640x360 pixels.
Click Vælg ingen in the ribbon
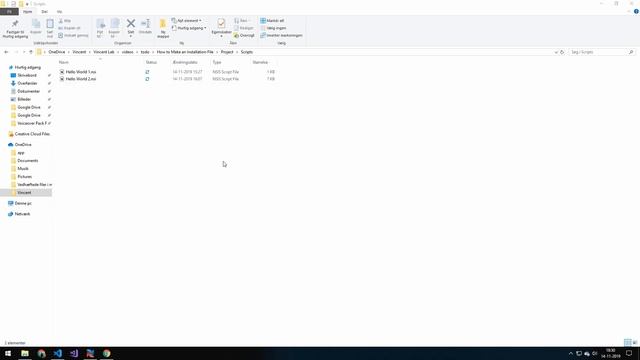tap(273, 28)
